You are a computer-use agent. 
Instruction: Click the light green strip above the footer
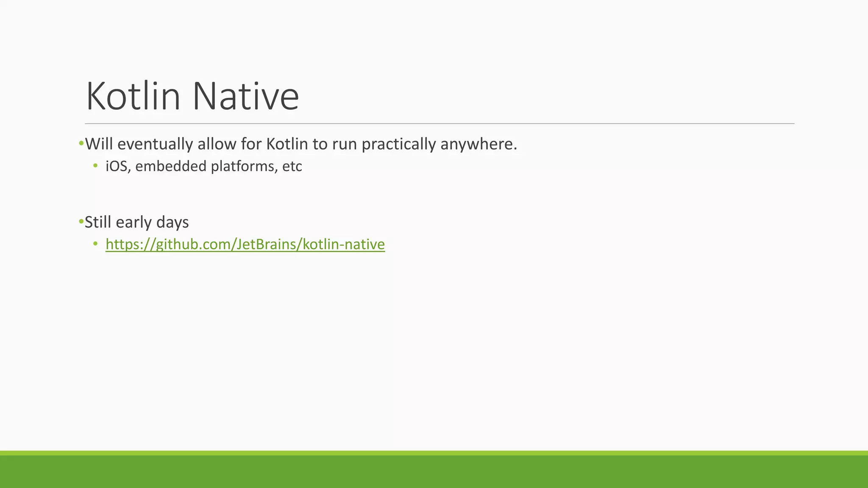[434, 453]
